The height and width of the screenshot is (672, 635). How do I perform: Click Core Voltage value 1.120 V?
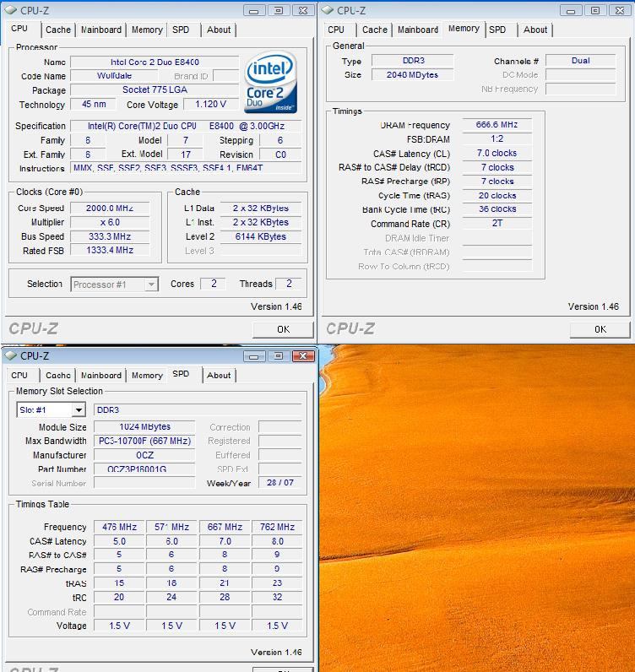(210, 104)
